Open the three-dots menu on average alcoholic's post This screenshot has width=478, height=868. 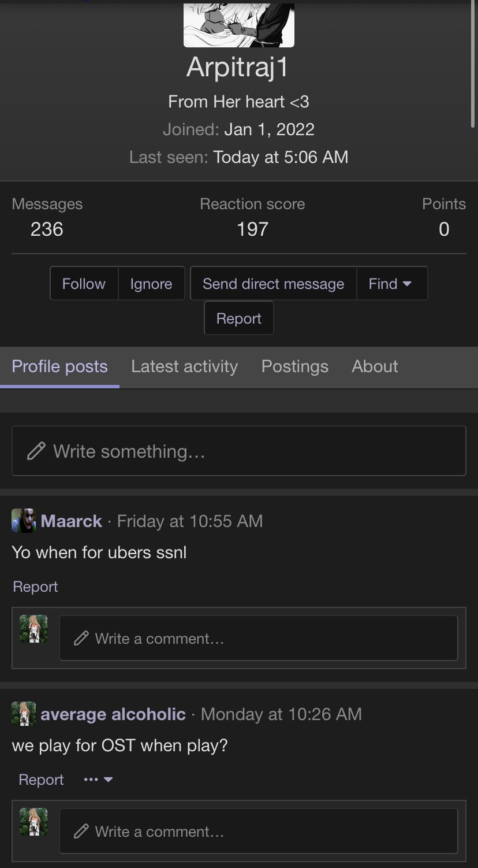[x=98, y=780]
